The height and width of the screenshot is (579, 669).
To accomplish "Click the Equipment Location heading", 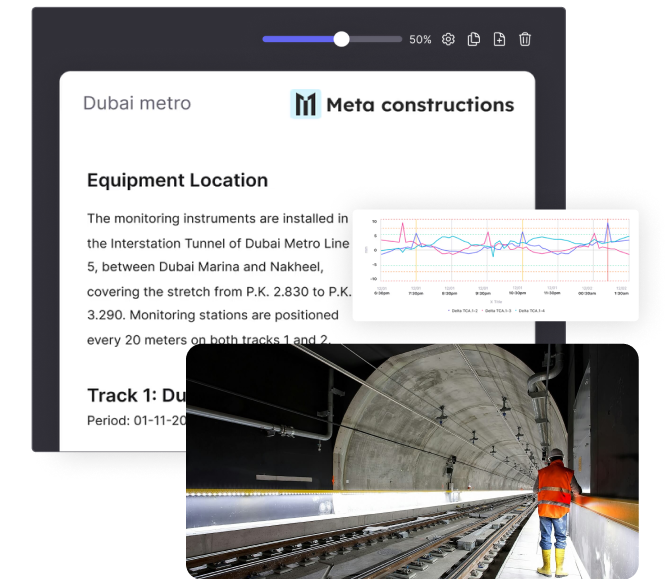I will tap(177, 180).
